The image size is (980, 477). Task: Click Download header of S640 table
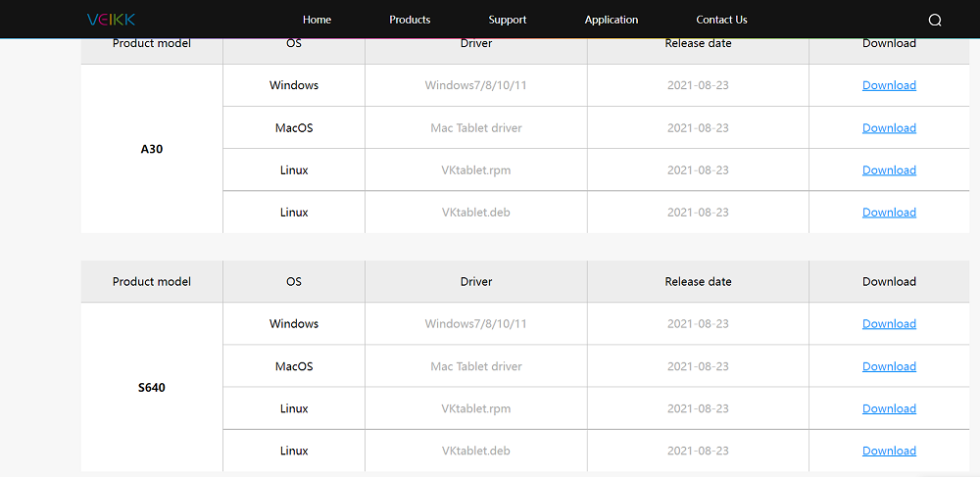coord(890,281)
